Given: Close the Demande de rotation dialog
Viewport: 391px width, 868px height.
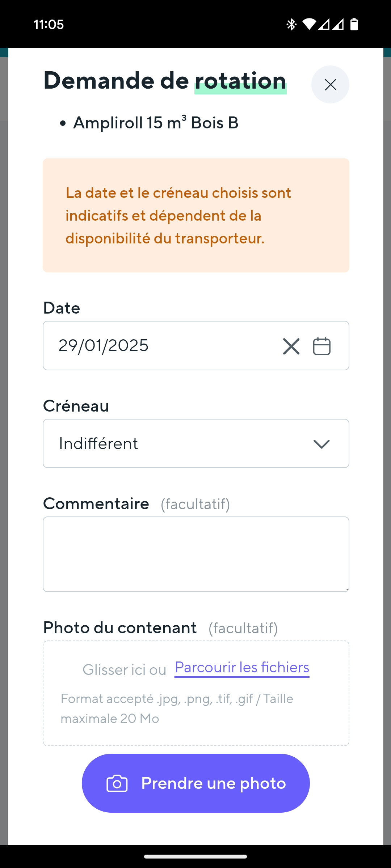Looking at the screenshot, I should click(330, 85).
